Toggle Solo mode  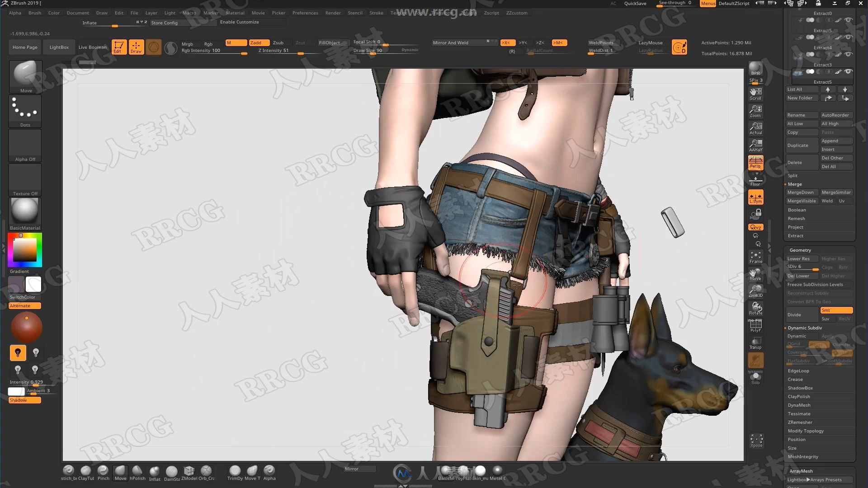pos(755,378)
